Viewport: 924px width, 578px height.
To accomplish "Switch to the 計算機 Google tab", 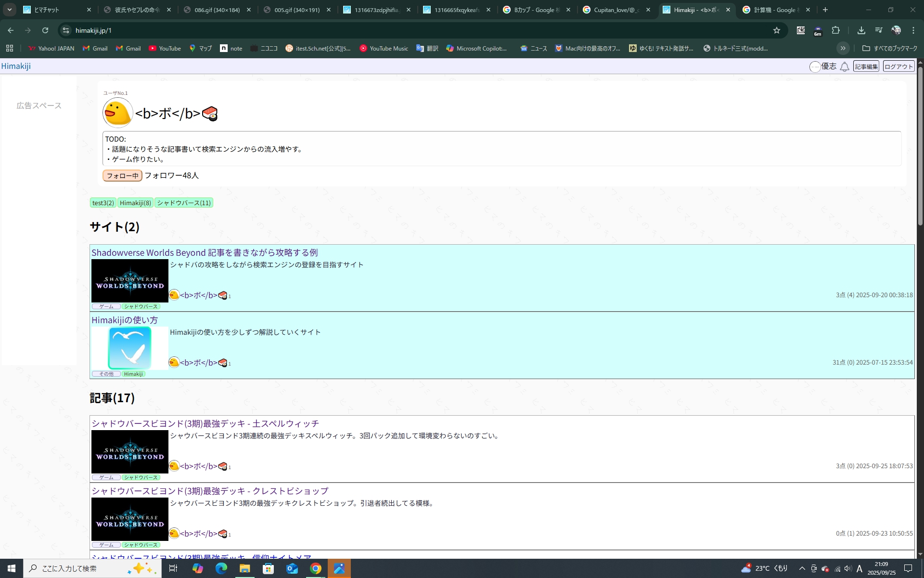I will click(777, 10).
